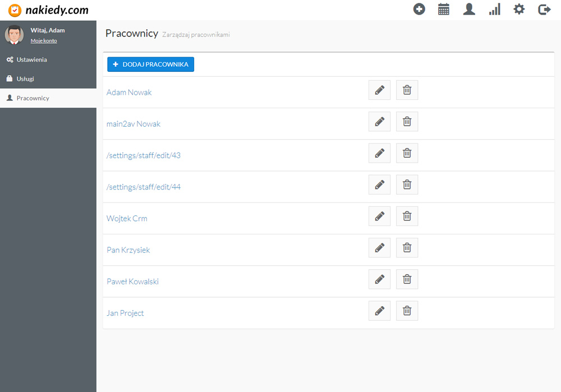
Task: Open the calendar icon in top bar
Action: pyautogui.click(x=444, y=10)
